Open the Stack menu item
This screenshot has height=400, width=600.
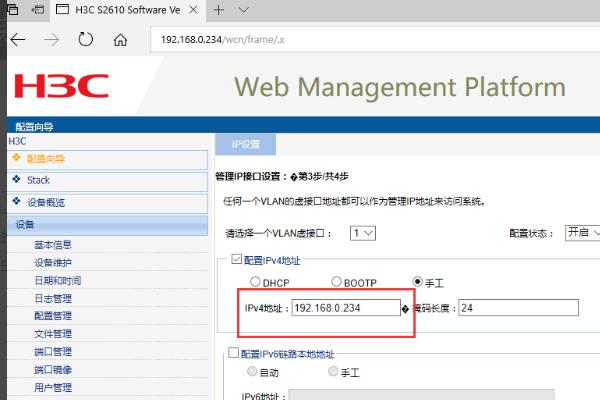coord(38,180)
